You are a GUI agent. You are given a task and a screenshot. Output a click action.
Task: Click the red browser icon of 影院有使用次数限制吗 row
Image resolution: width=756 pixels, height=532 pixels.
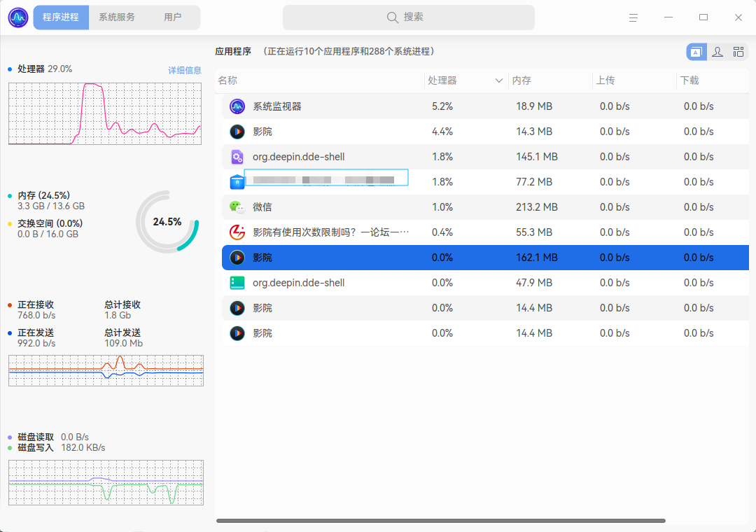237,232
